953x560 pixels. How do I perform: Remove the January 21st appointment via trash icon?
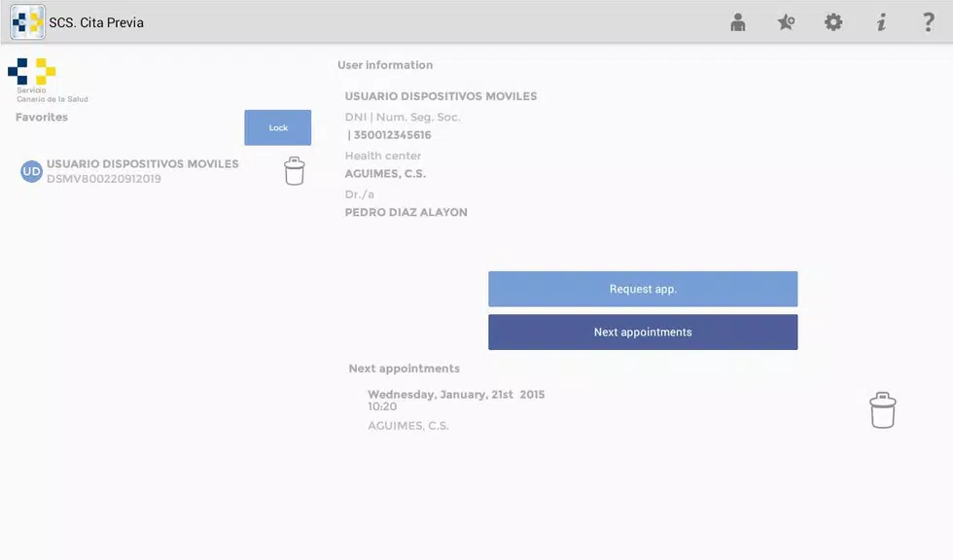(x=882, y=409)
